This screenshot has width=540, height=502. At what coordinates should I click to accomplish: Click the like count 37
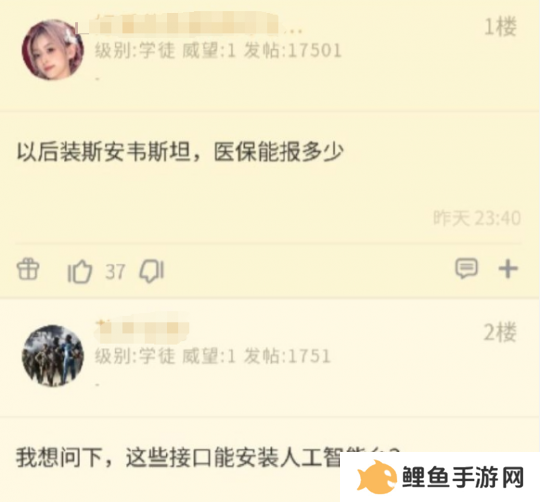115,272
